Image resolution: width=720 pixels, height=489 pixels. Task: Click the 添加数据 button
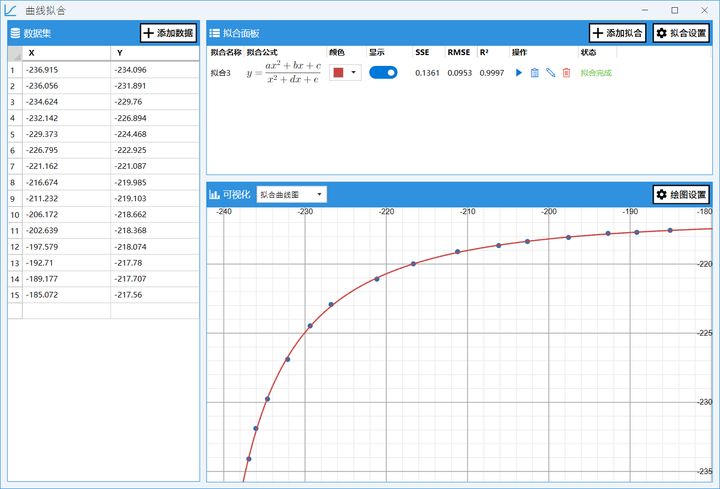(x=169, y=33)
